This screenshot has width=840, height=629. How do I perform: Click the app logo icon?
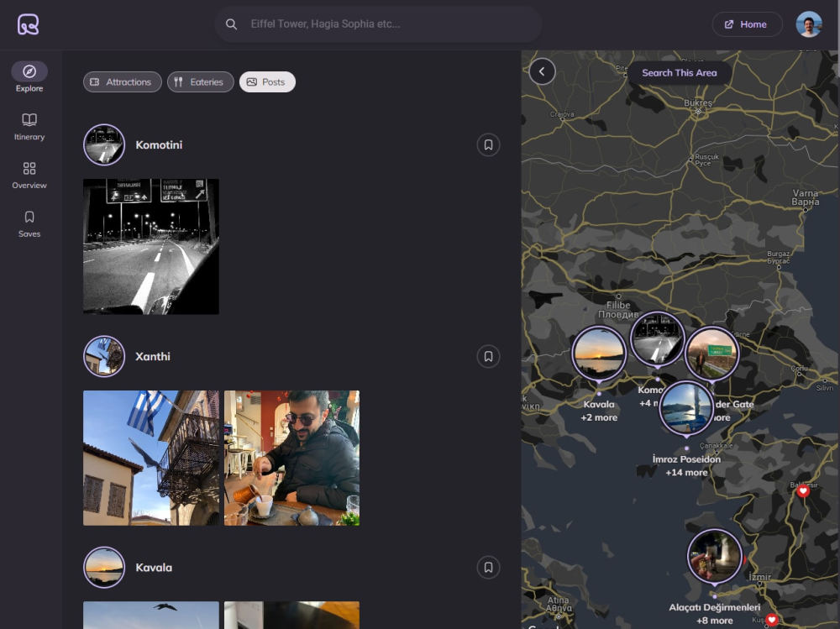coord(28,24)
